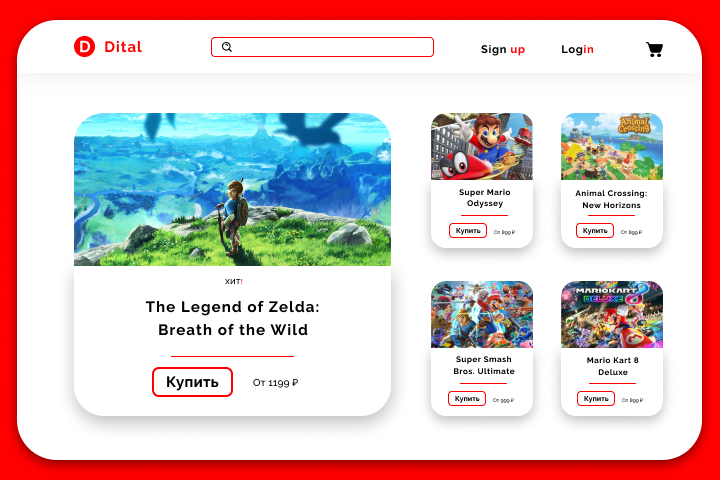Screen dimensions: 720x480
Task: Click Купить under Mario Kart 8 Deluxe
Action: (x=596, y=399)
